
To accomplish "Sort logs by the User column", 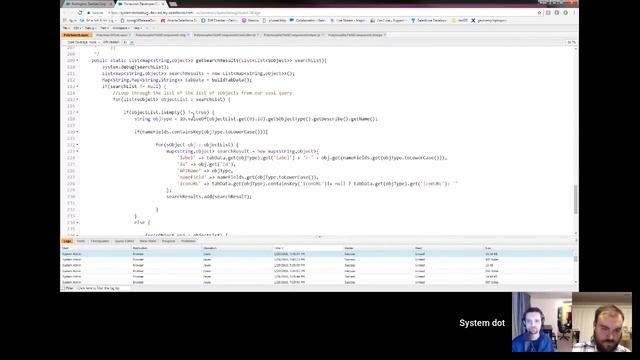I will coord(96,248).
